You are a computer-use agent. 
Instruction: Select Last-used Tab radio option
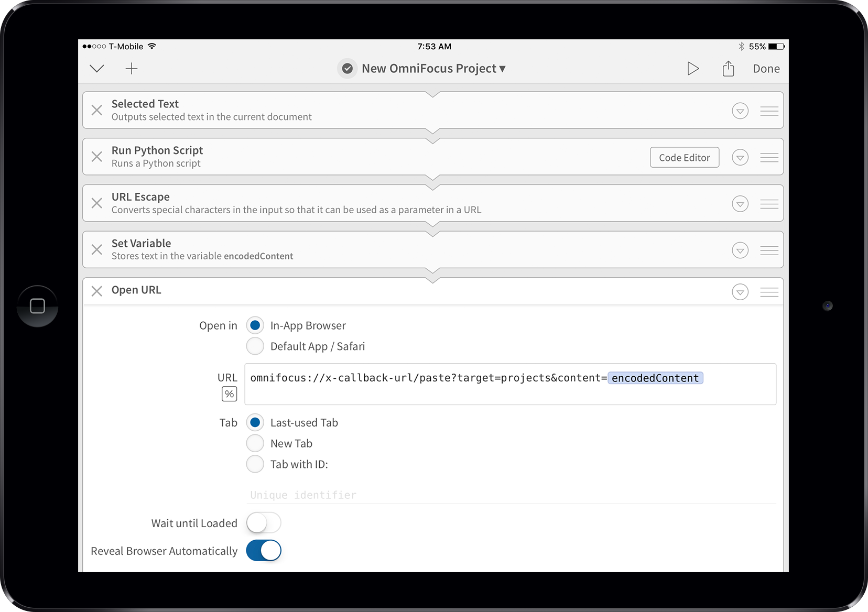pos(255,422)
